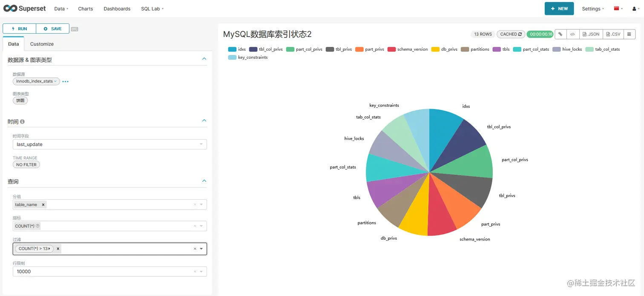
Task: Click the keyboard shortcuts icon beside SAVE
Action: tap(75, 29)
